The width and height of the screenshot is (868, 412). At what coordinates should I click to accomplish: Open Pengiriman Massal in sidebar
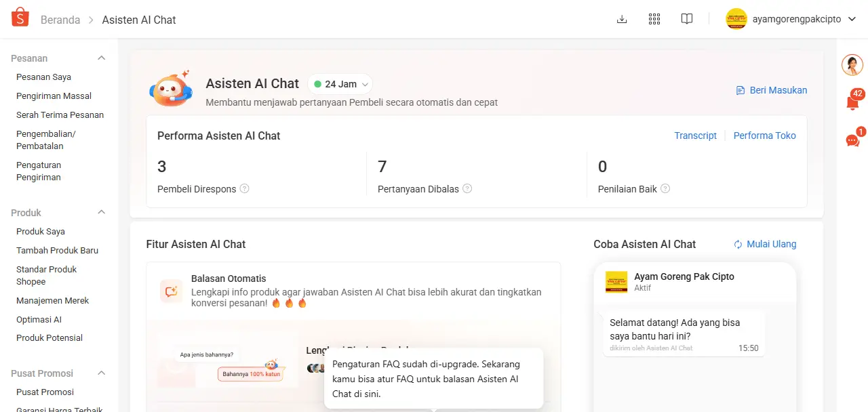coord(54,96)
